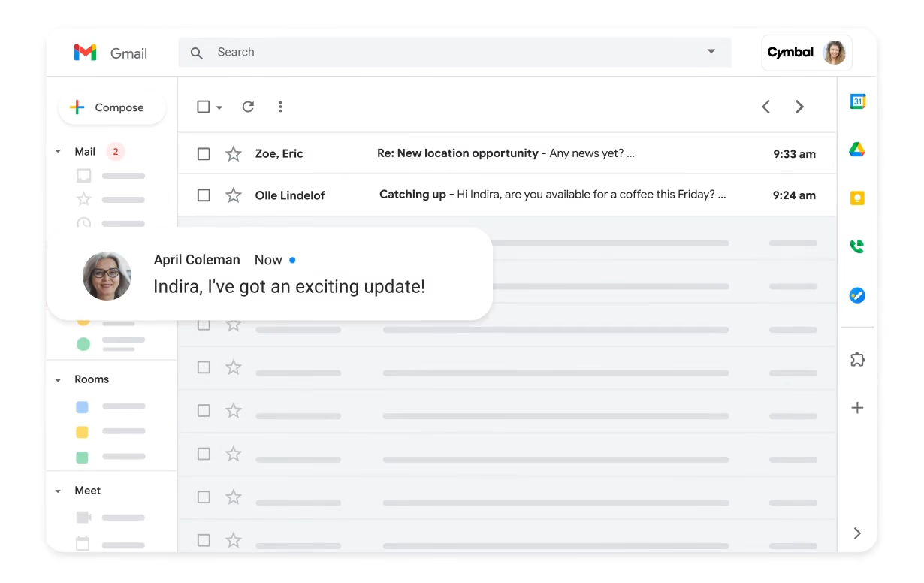
Task: Open Google Drive from side panel
Action: [x=857, y=150]
